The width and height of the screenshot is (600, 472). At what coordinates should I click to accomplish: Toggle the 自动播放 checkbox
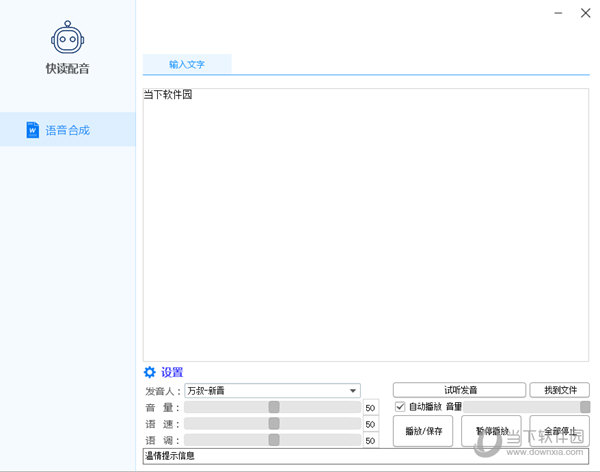(x=400, y=407)
